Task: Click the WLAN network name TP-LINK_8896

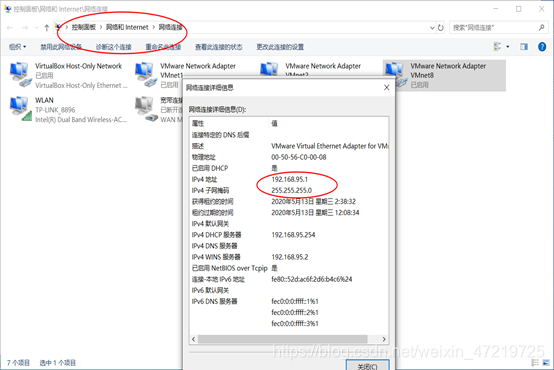Action: pyautogui.click(x=55, y=110)
